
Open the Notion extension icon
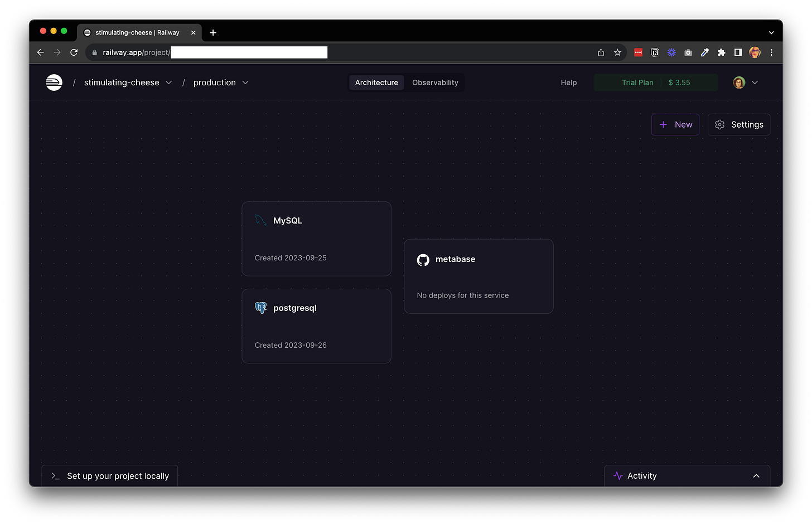[x=655, y=52]
